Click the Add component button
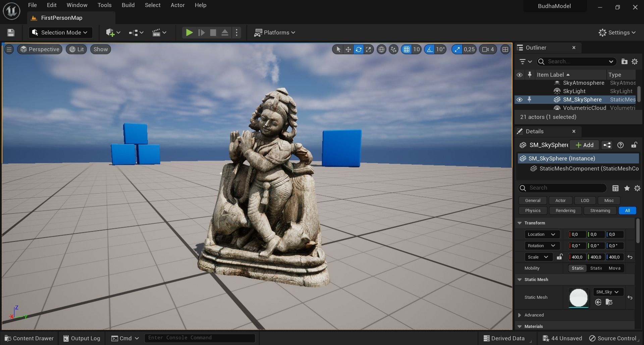Screen dimensions: 644x345 (x=584, y=145)
